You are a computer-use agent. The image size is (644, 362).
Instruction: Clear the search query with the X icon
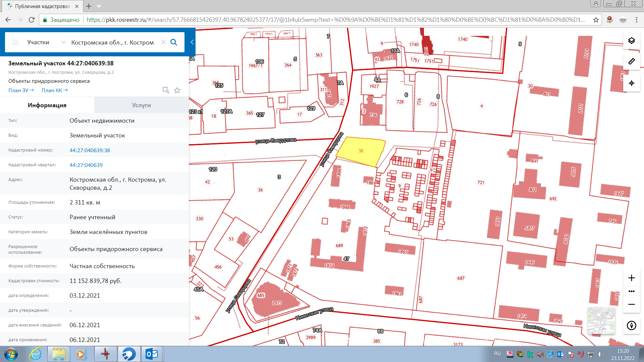163,42
